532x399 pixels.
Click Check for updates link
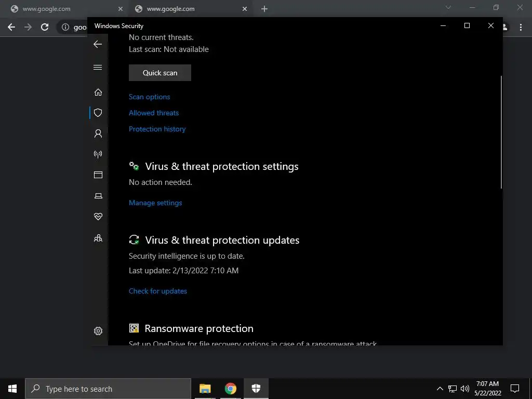tap(158, 291)
